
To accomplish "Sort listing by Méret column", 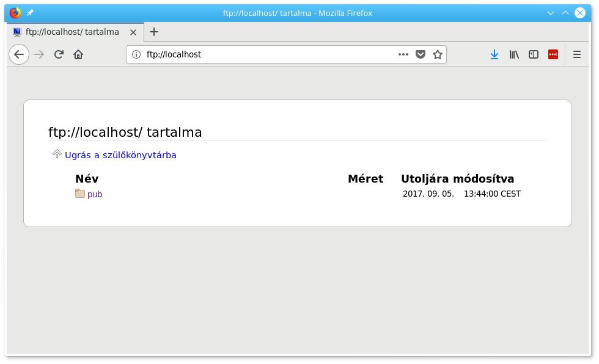I will 366,178.
